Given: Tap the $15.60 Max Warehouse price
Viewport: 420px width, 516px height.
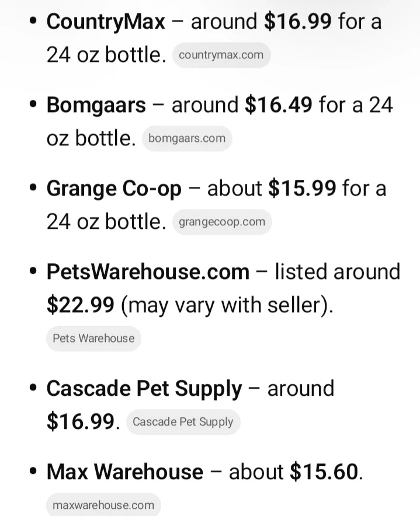Looking at the screenshot, I should point(324,472).
